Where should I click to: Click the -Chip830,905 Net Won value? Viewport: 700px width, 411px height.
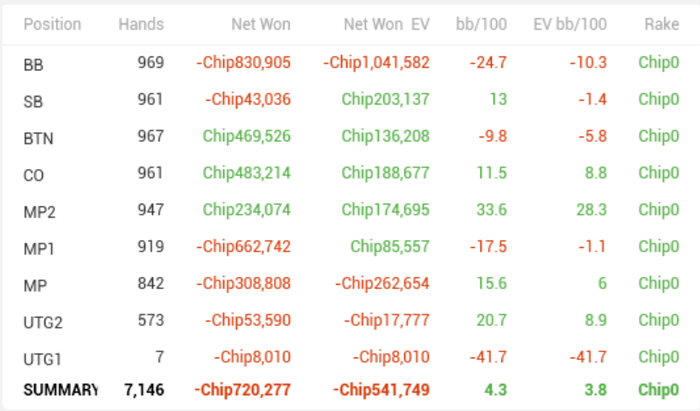244,63
